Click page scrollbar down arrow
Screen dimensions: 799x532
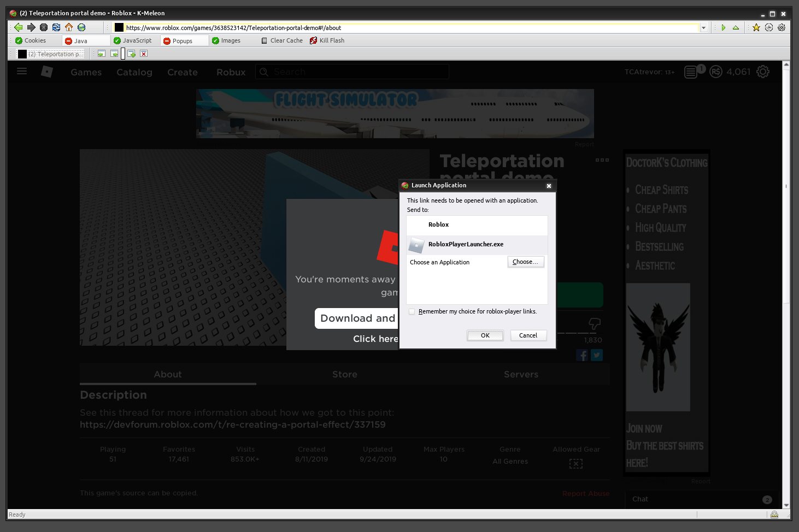[786, 505]
